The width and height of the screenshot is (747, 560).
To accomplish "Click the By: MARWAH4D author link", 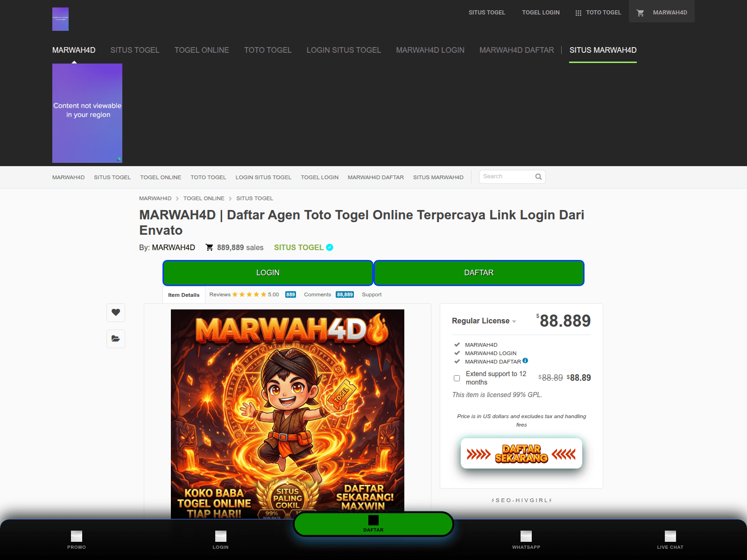I will pyautogui.click(x=173, y=247).
